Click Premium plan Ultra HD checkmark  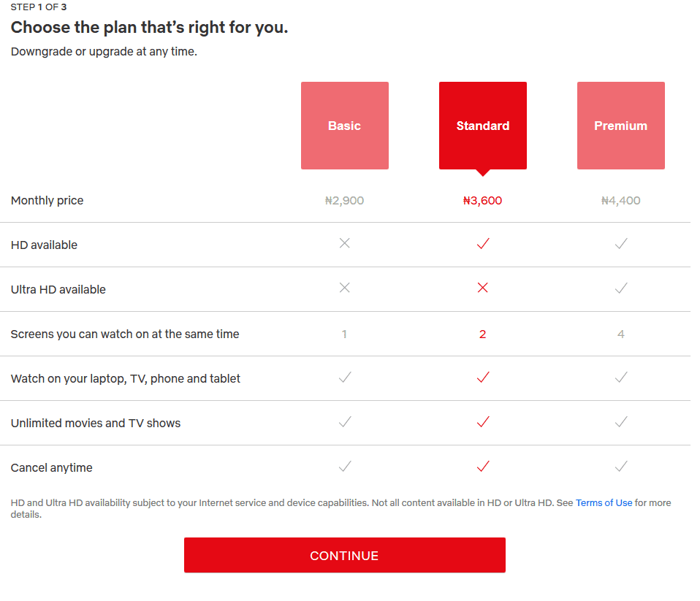click(x=620, y=288)
